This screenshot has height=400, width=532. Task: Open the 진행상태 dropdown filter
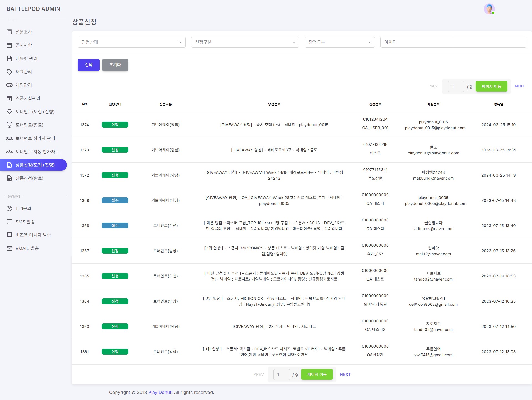click(131, 42)
